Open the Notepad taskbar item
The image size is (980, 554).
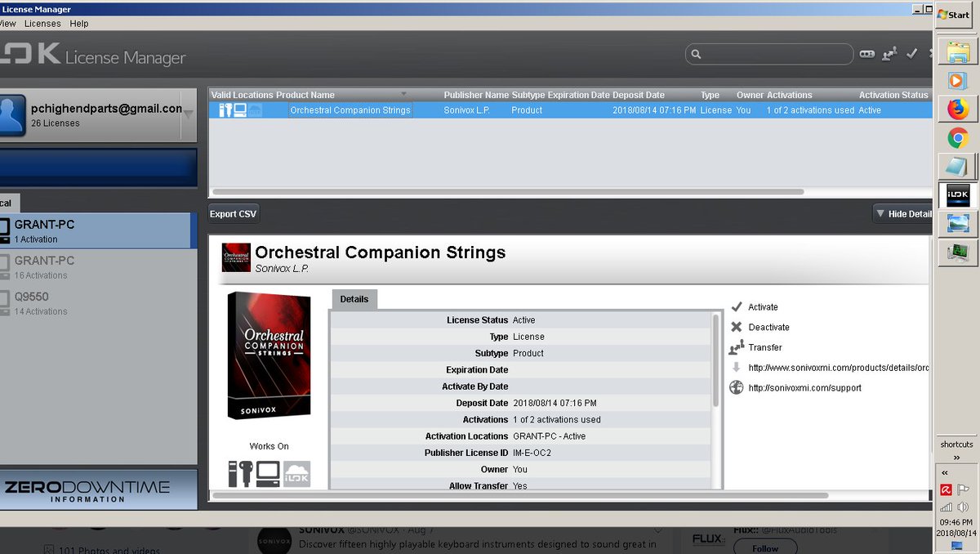pyautogui.click(x=957, y=167)
